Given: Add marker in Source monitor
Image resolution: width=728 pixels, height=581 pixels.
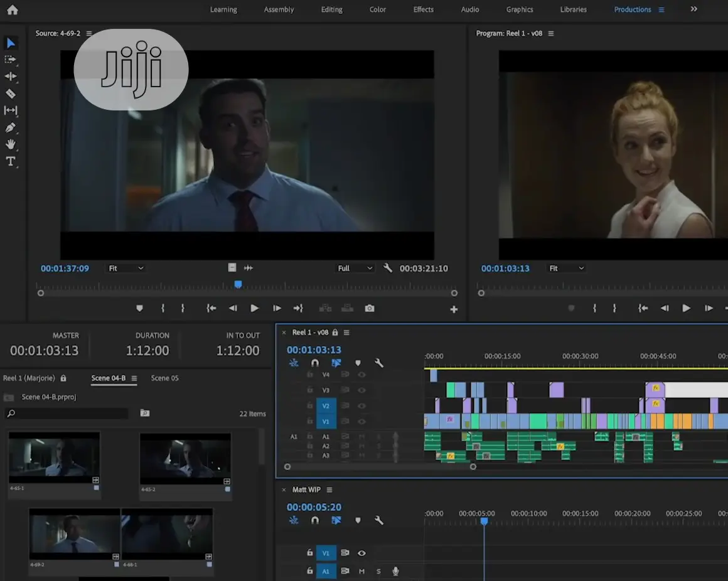Looking at the screenshot, I should [x=139, y=308].
